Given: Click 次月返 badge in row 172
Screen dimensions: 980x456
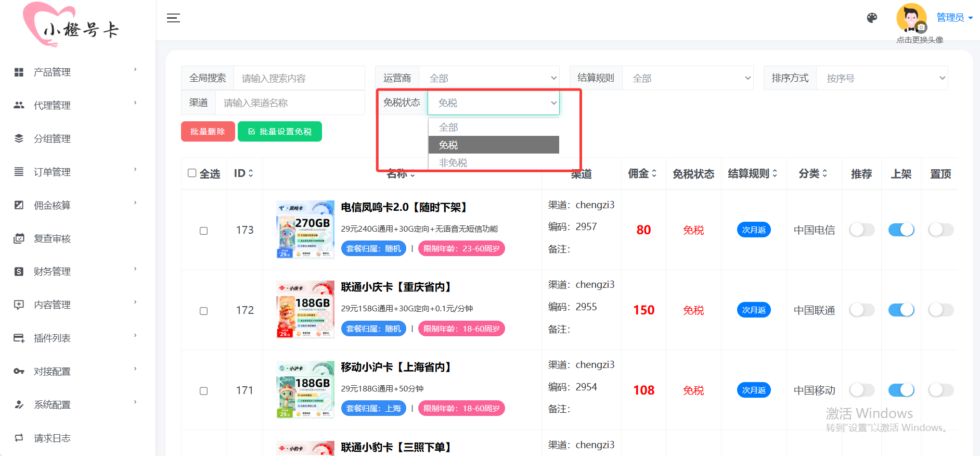Looking at the screenshot, I should click(754, 310).
